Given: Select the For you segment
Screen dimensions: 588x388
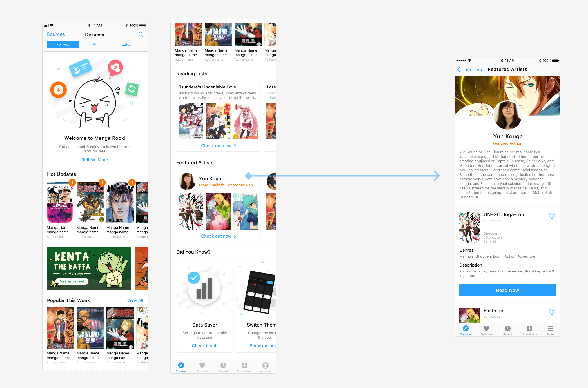Looking at the screenshot, I should click(x=63, y=45).
